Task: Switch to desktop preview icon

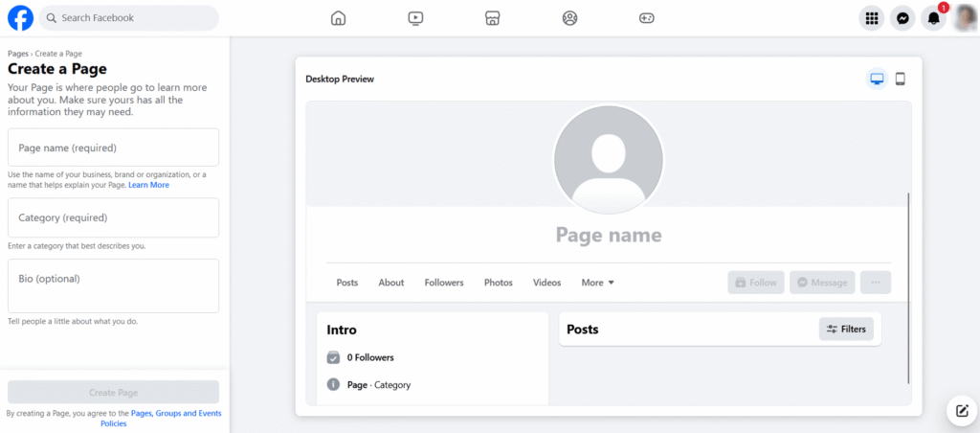Action: tap(878, 79)
